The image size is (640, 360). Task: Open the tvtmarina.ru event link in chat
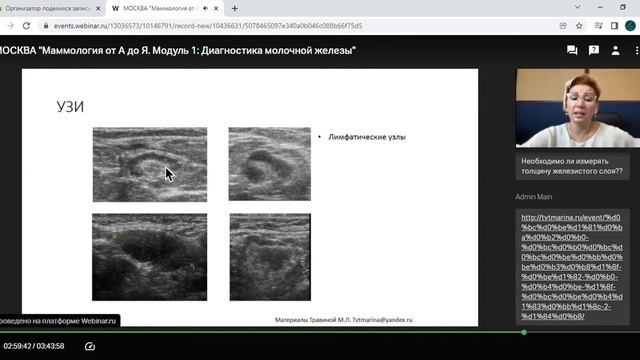[x=572, y=267]
